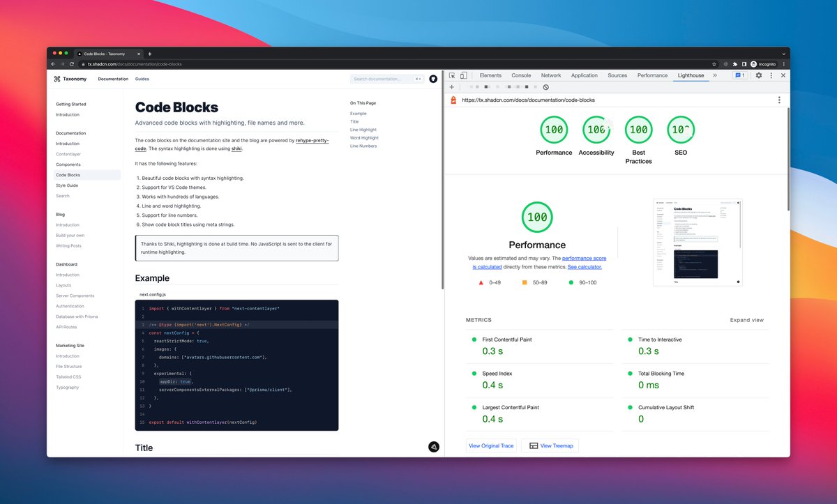Open the issues counter speech bubble icon
The image size is (837, 504).
pos(739,75)
